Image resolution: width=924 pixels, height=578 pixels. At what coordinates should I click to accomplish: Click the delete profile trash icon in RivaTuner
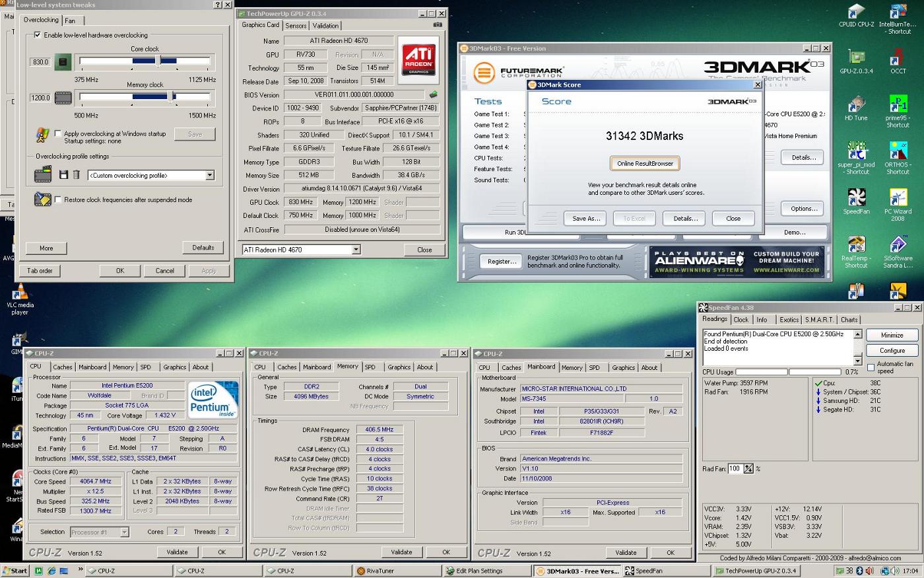76,174
